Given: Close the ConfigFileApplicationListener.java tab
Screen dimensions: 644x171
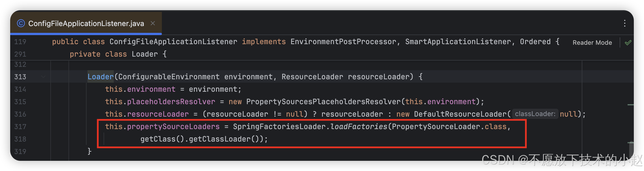Looking at the screenshot, I should coord(153,23).
